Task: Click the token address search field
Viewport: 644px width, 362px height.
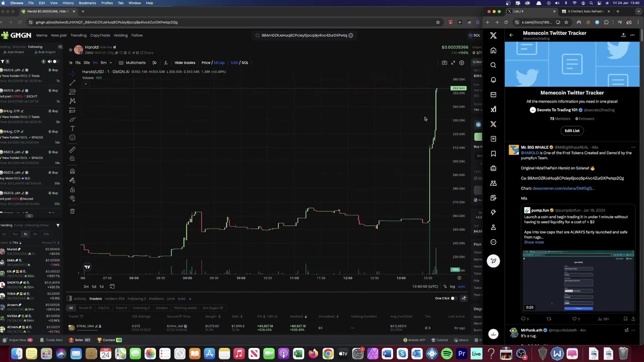Action: pyautogui.click(x=304, y=36)
